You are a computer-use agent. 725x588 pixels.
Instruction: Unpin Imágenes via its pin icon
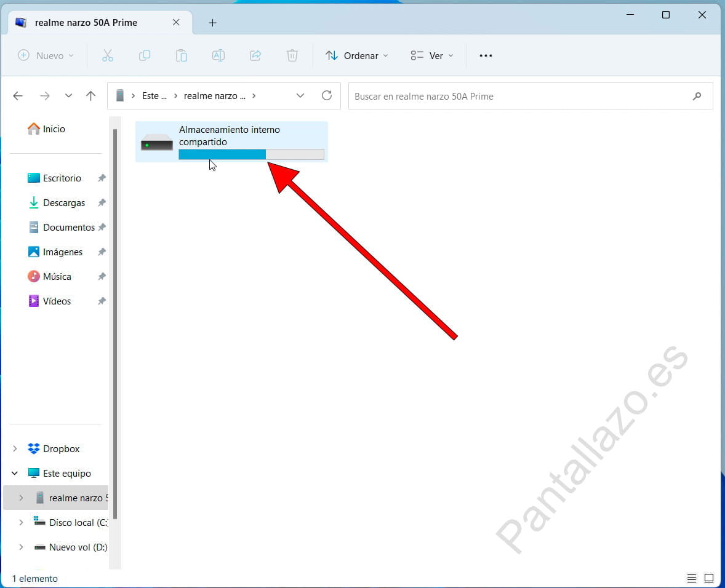click(x=102, y=252)
